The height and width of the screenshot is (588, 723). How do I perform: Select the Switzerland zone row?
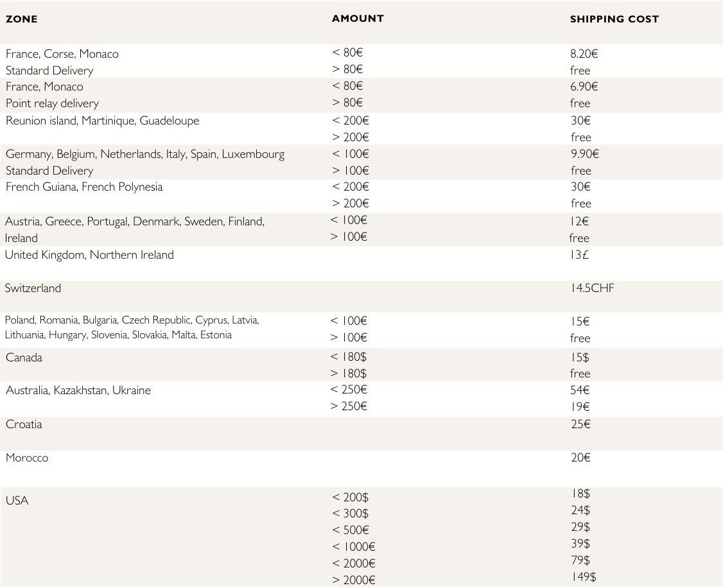click(33, 288)
